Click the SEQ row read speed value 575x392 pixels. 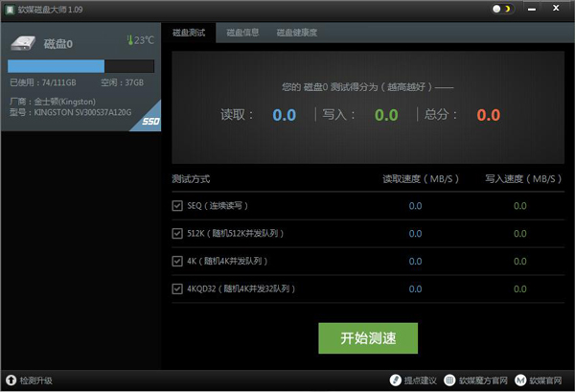tap(416, 206)
